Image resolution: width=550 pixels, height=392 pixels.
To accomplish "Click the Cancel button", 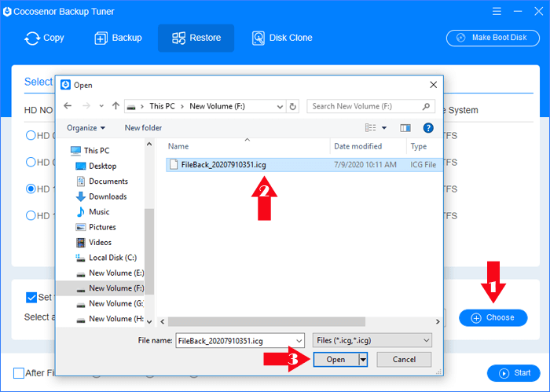I will click(x=404, y=360).
